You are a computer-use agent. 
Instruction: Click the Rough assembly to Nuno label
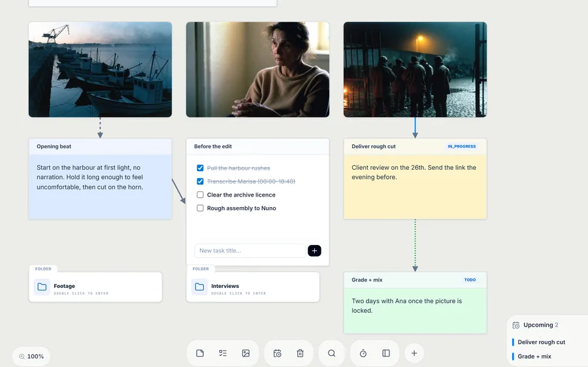(242, 208)
